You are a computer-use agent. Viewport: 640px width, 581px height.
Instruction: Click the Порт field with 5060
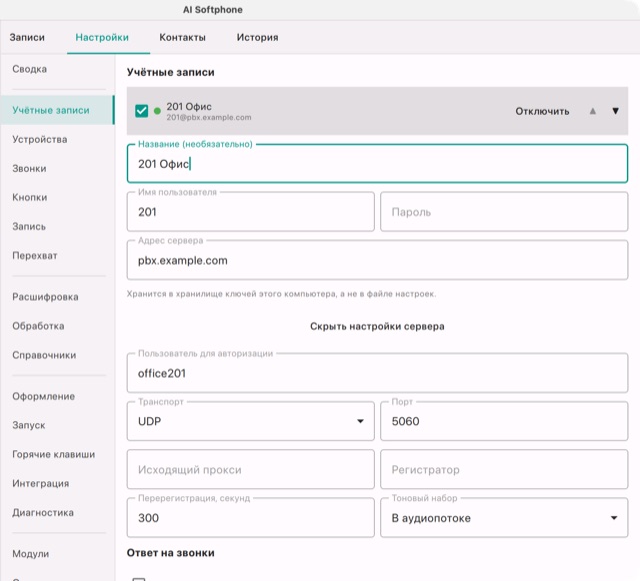click(x=504, y=421)
